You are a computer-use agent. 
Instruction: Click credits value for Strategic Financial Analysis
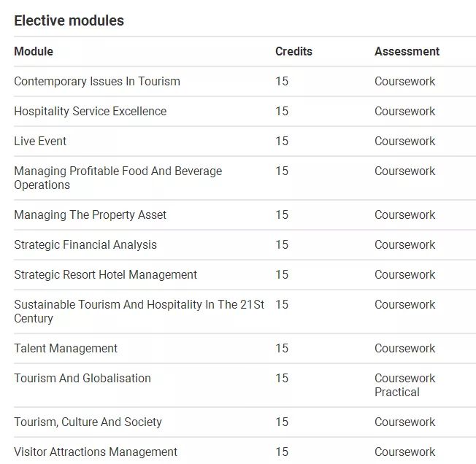[x=282, y=244]
